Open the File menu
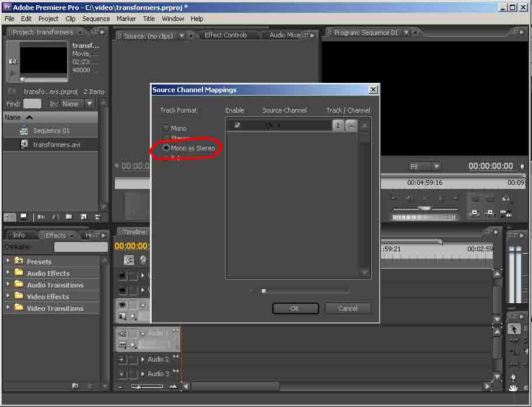This screenshot has height=407, width=532. (x=9, y=19)
